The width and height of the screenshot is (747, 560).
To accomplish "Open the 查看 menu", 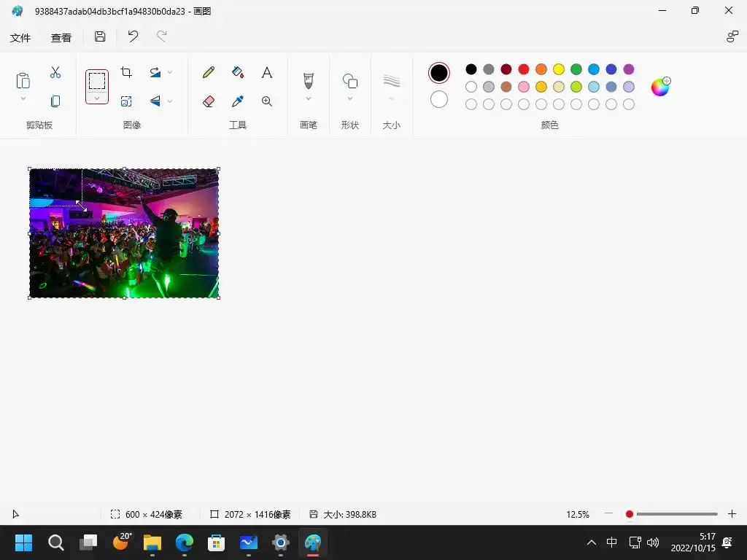I will point(61,38).
